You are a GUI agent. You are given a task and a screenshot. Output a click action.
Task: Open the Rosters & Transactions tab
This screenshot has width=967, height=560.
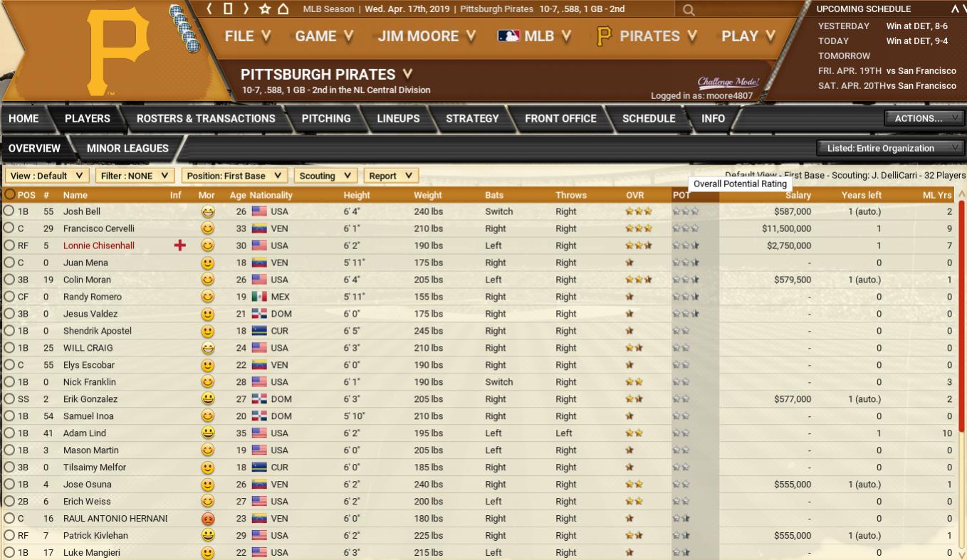[206, 119]
